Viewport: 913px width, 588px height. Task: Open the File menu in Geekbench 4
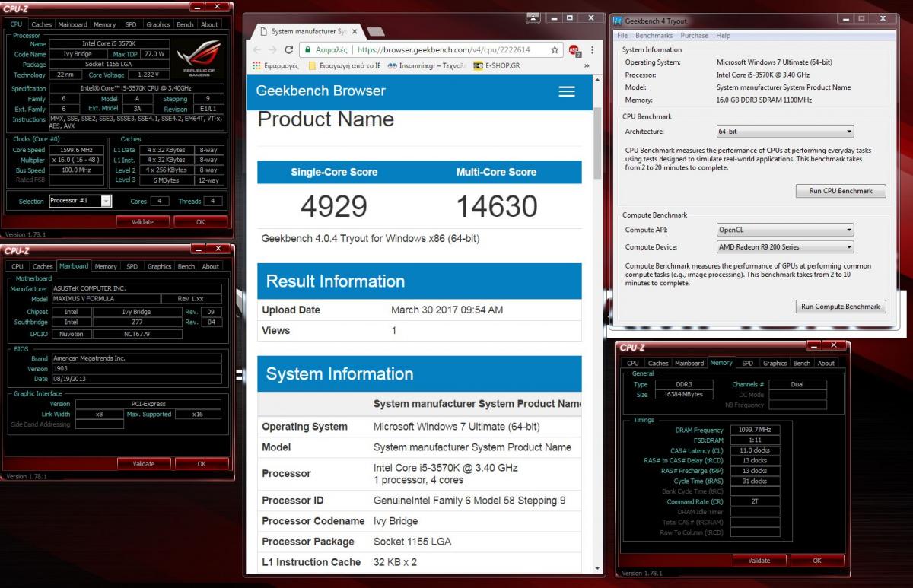pos(622,35)
